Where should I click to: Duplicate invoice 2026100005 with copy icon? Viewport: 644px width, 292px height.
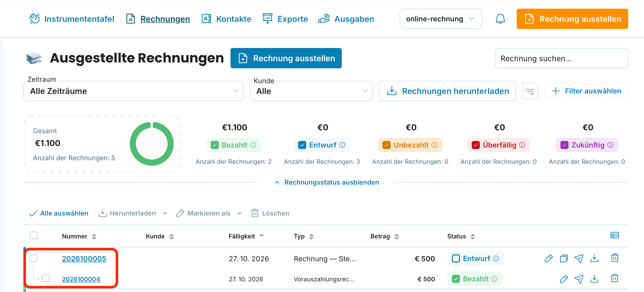pyautogui.click(x=564, y=258)
